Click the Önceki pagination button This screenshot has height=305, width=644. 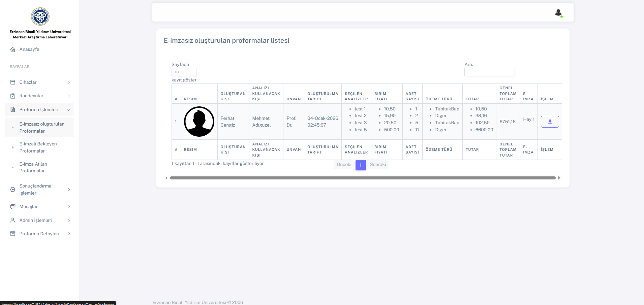click(x=344, y=165)
